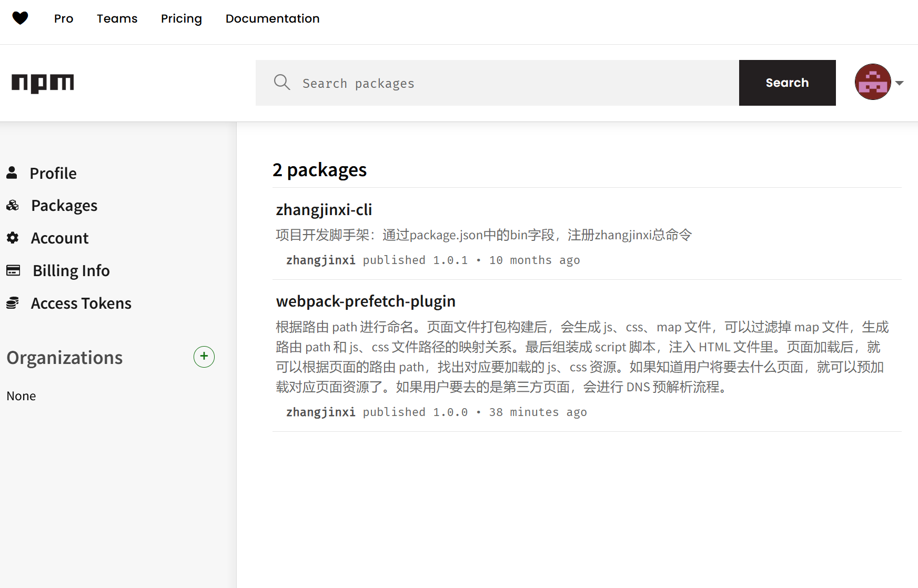
Task: Add a new organization with plus icon
Action: pyautogui.click(x=204, y=357)
